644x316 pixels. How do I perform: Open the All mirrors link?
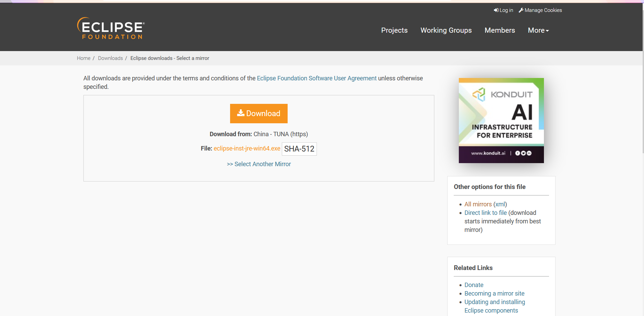(478, 204)
